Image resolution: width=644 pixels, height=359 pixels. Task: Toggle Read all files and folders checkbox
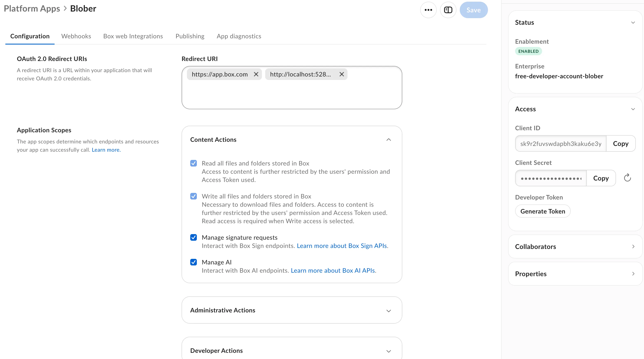click(194, 163)
